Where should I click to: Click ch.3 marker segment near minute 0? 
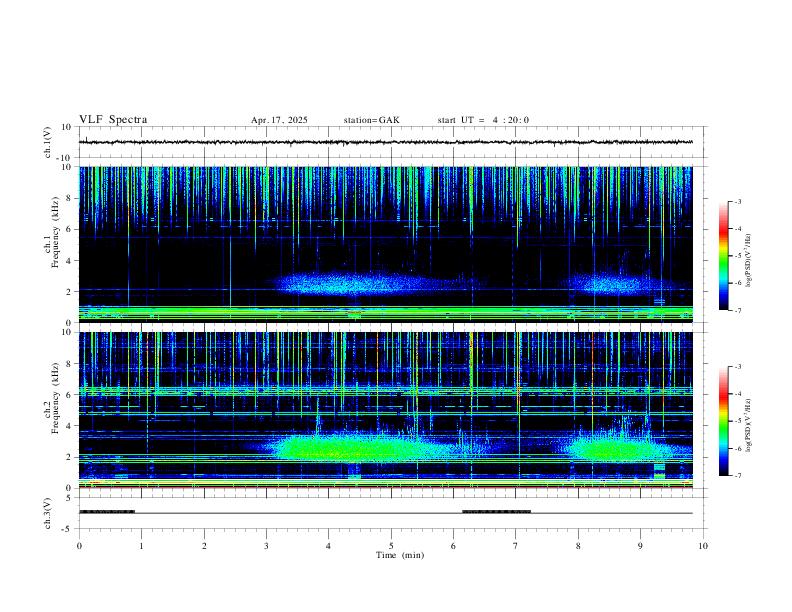pyautogui.click(x=107, y=512)
